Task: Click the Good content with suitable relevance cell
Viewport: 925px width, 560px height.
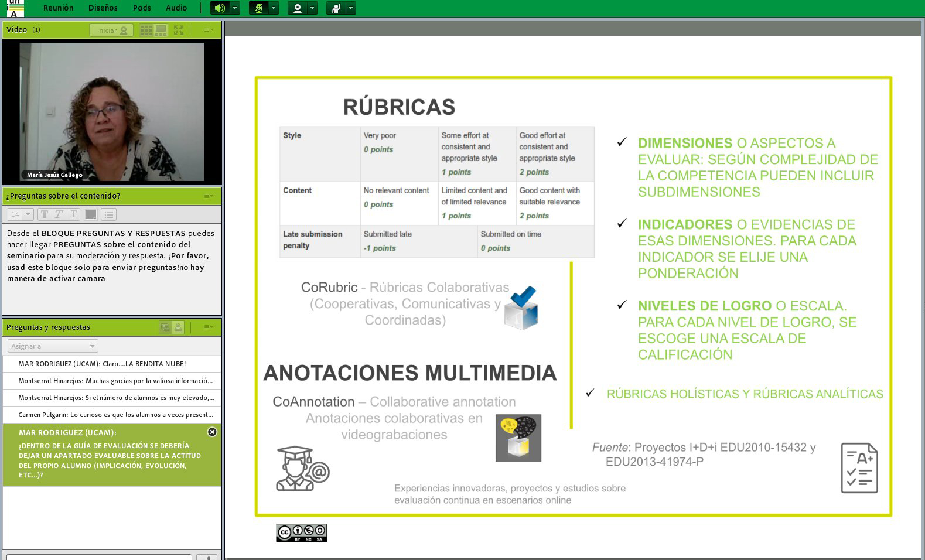Action: [x=555, y=203]
